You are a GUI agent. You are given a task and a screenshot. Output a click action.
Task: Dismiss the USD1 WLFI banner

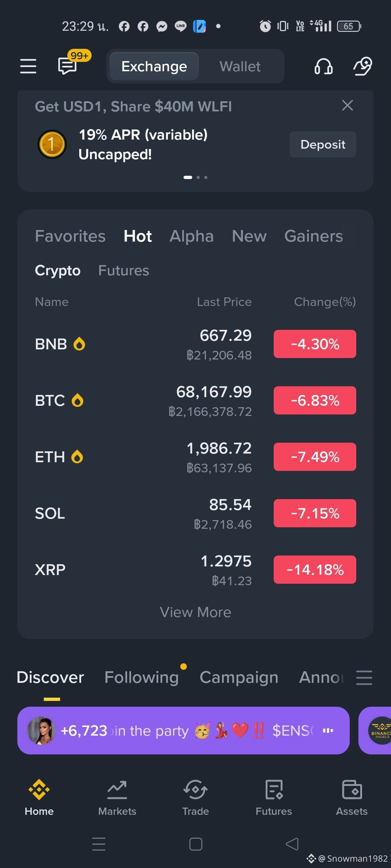pos(348,106)
